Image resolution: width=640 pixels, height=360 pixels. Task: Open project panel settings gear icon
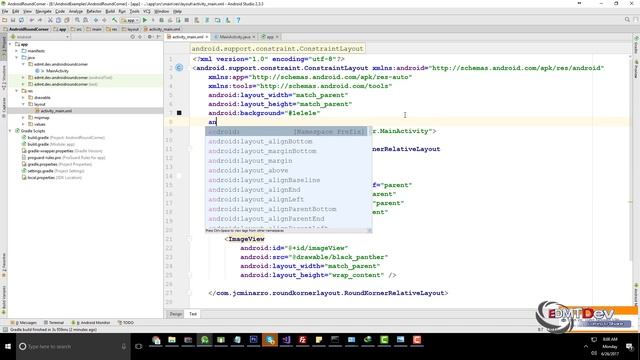[x=149, y=37]
